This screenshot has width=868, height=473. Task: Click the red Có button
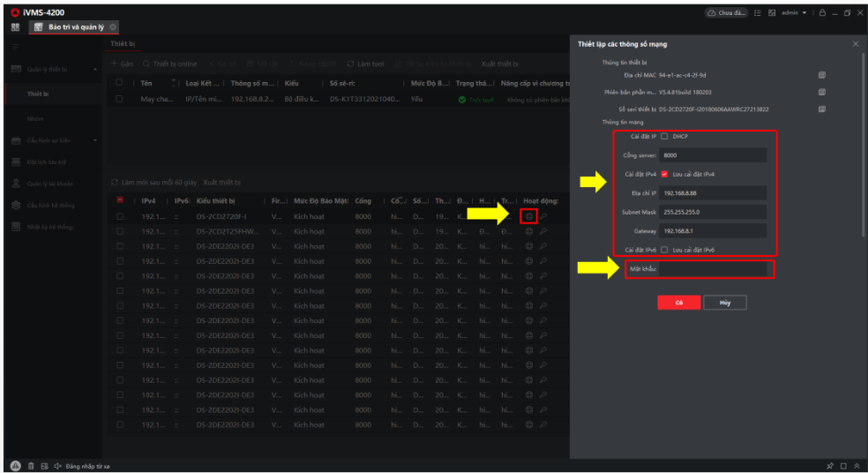[679, 302]
